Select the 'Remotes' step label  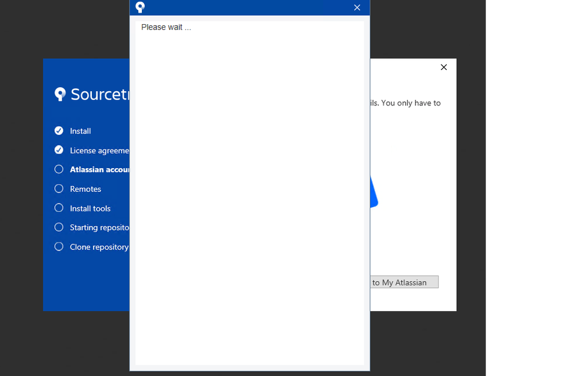[85, 189]
